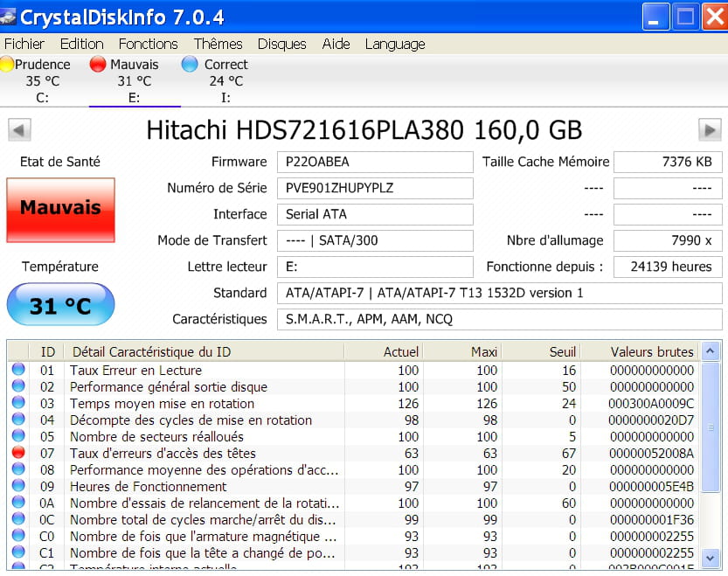
Task: Open the Aide menu
Action: point(336,44)
